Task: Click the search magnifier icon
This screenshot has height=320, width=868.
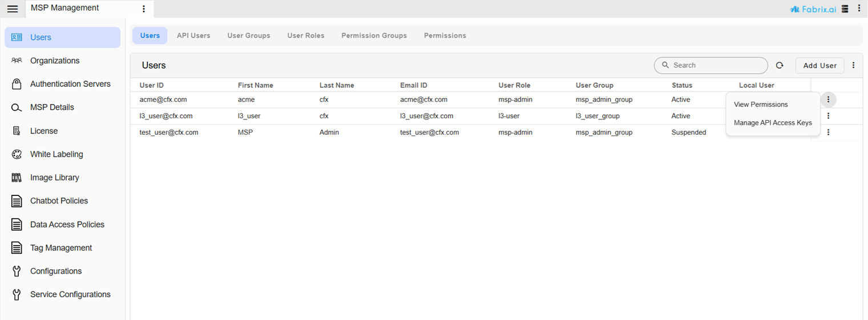Action: pyautogui.click(x=665, y=65)
